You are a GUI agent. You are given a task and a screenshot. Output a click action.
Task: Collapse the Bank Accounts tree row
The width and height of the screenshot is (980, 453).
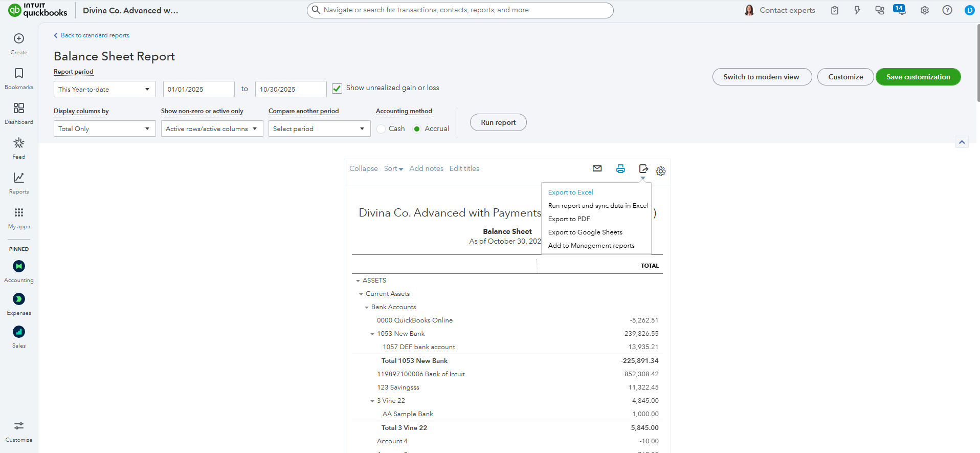367,308
